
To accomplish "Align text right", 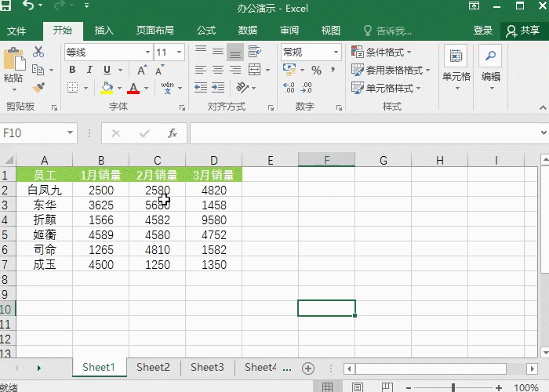I will tap(235, 70).
